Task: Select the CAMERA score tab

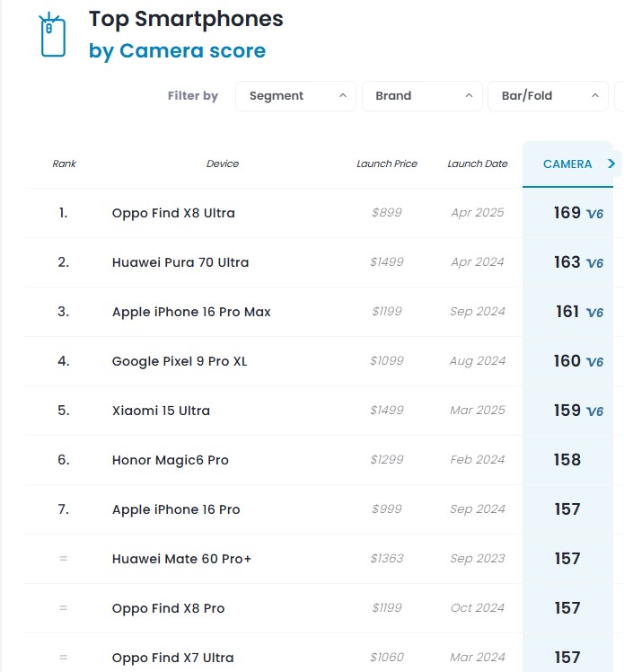Action: (x=567, y=164)
